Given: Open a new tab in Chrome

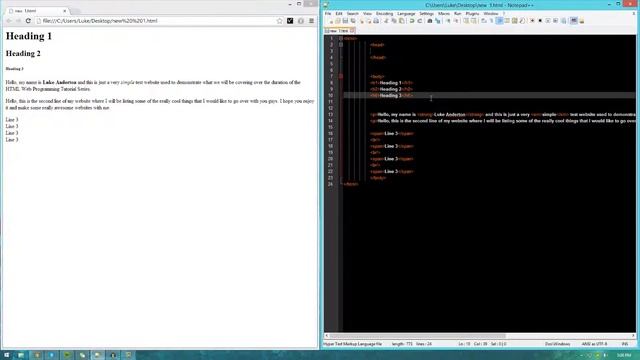Looking at the screenshot, I should pyautogui.click(x=76, y=11).
